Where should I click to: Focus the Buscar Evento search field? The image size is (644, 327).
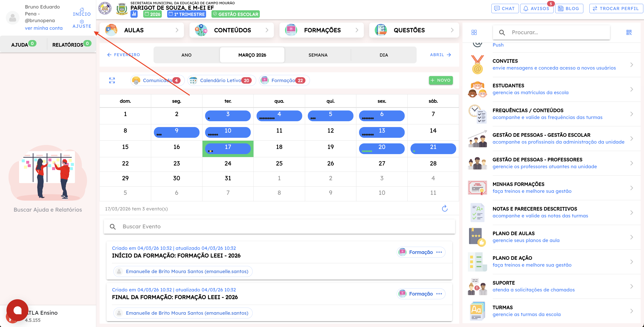tap(279, 227)
